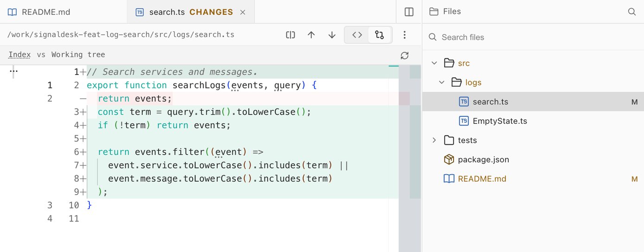Click the tests folder icon

pyautogui.click(x=448, y=140)
